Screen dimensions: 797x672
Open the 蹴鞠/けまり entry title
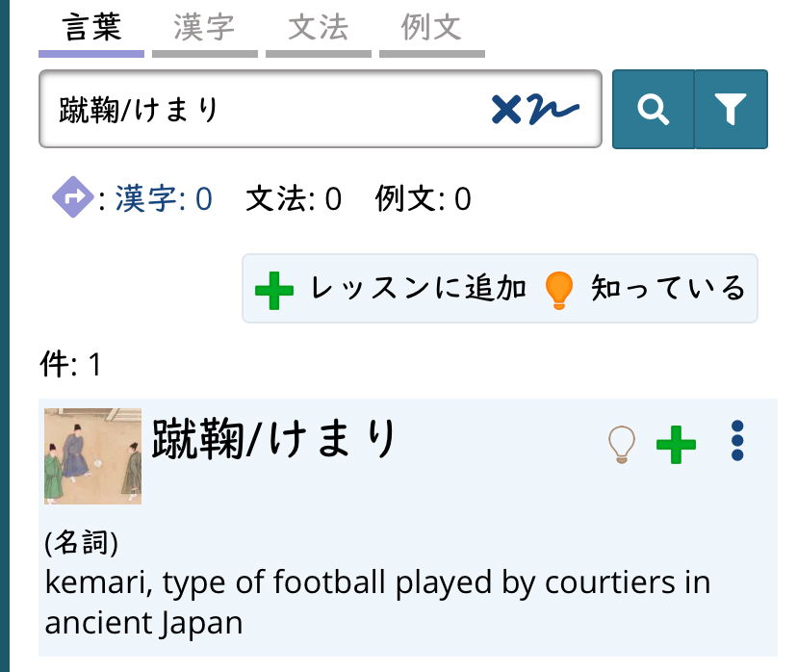(275, 440)
